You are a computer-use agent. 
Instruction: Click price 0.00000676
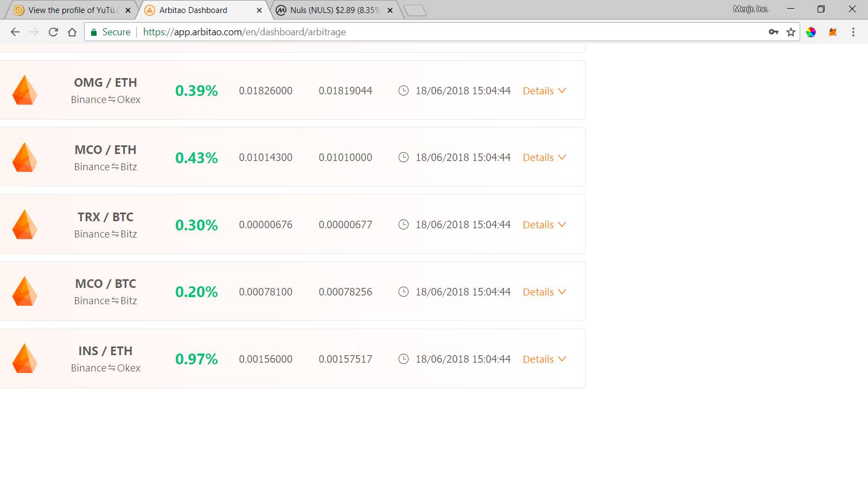(x=266, y=224)
